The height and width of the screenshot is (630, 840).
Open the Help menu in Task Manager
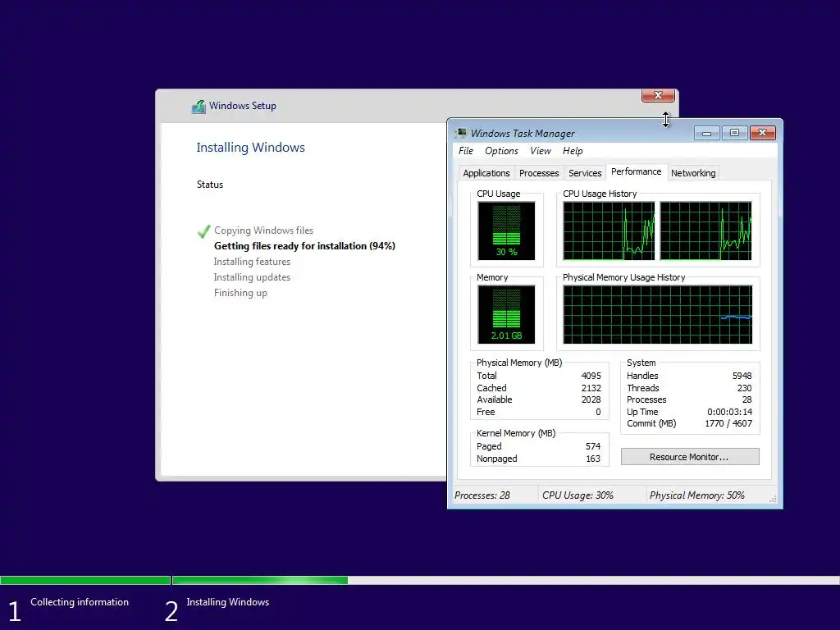[x=573, y=151]
